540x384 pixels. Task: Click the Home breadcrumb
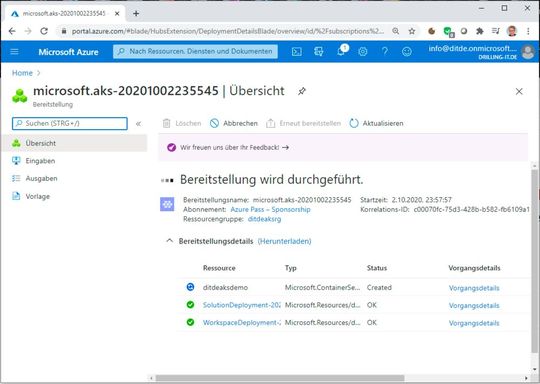pyautogui.click(x=22, y=73)
